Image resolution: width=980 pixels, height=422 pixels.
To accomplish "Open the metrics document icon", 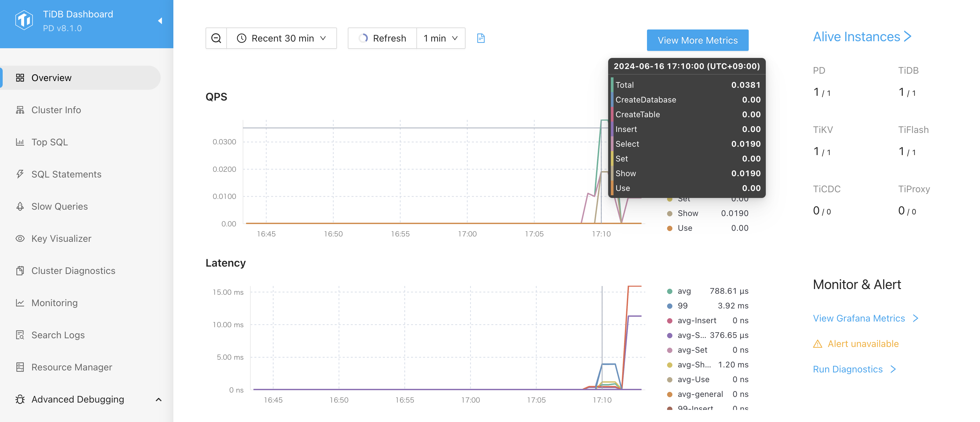I will point(481,38).
